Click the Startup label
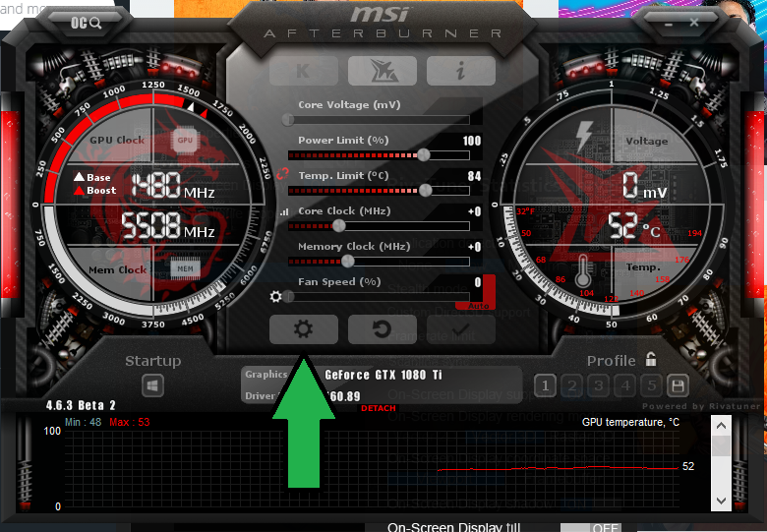The width and height of the screenshot is (767, 532). coord(153,361)
